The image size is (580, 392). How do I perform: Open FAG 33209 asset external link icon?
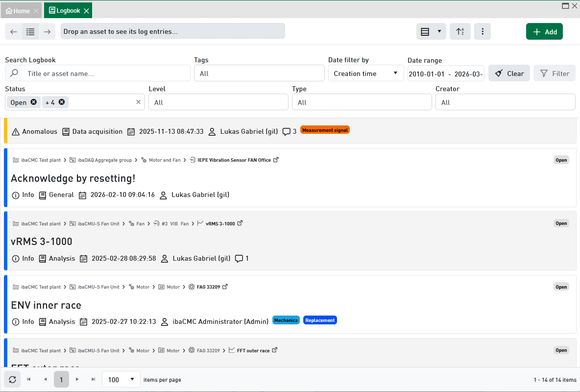pyautogui.click(x=225, y=287)
